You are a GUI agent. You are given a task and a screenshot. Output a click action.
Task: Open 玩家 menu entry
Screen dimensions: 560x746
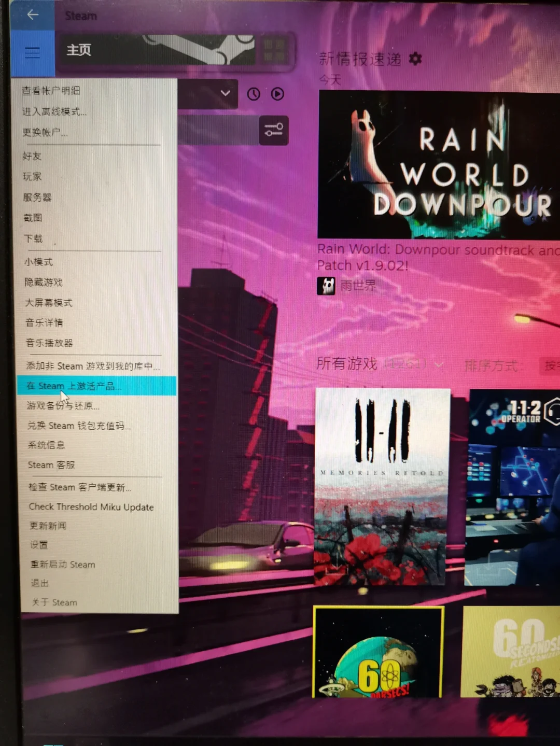(x=32, y=177)
